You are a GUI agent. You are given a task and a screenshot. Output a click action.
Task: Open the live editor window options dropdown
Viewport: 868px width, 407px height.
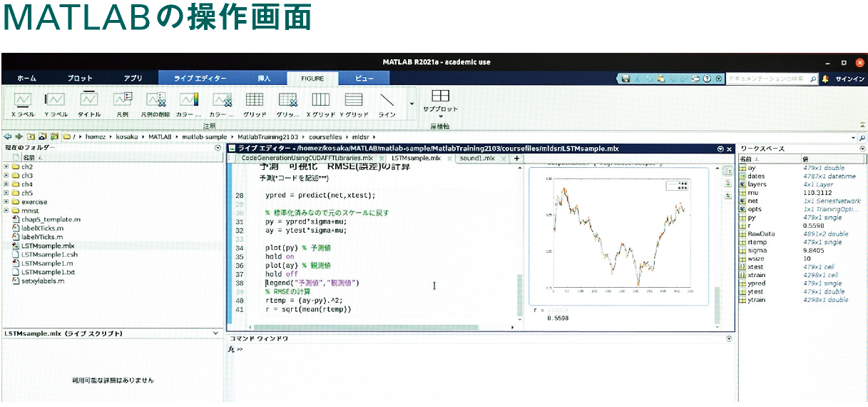(x=720, y=149)
